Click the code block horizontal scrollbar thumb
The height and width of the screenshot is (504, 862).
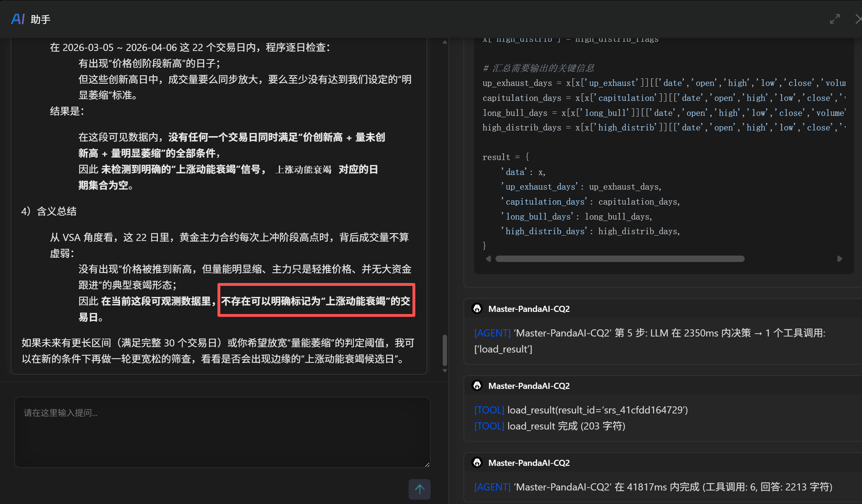(x=620, y=259)
